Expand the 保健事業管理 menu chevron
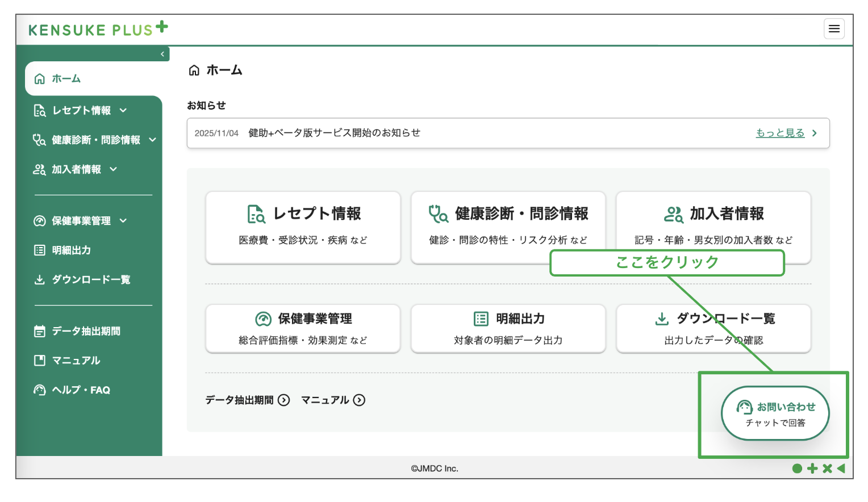This screenshot has width=868, height=502. tap(124, 221)
